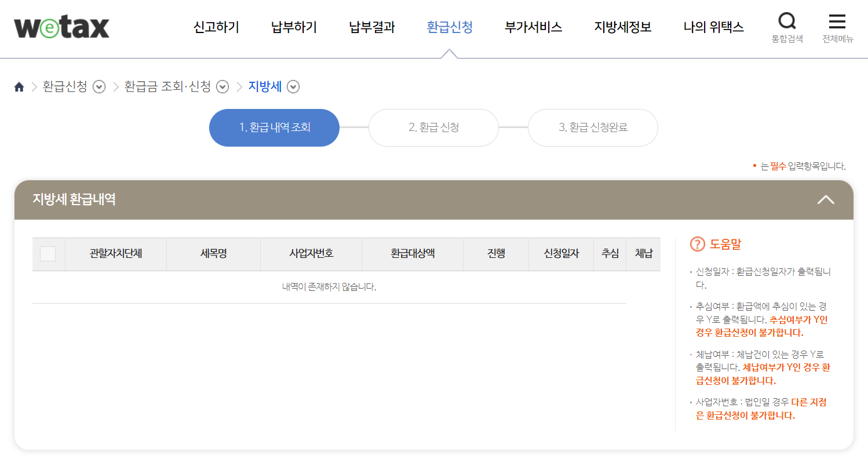The width and height of the screenshot is (868, 470).
Task: Click the question mark icon beside 도움말
Action: pyautogui.click(x=698, y=244)
